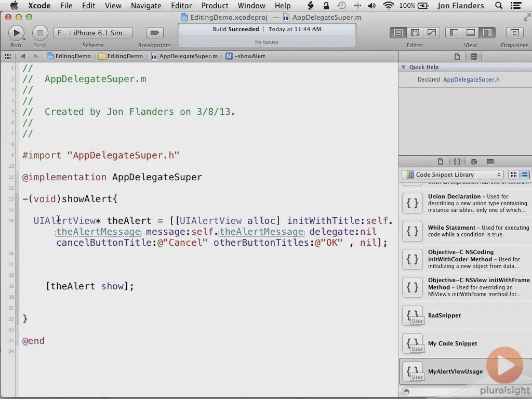
Task: Collapse the Quick Help disclosure triangle
Action: 404,67
